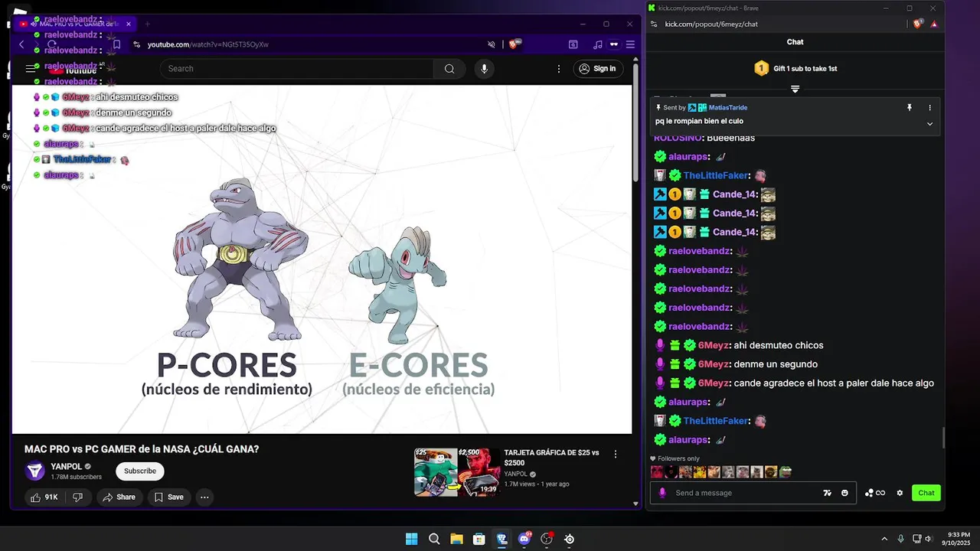Viewport: 980px width, 551px height.
Task: Open pinned message options menu
Action: (930, 108)
